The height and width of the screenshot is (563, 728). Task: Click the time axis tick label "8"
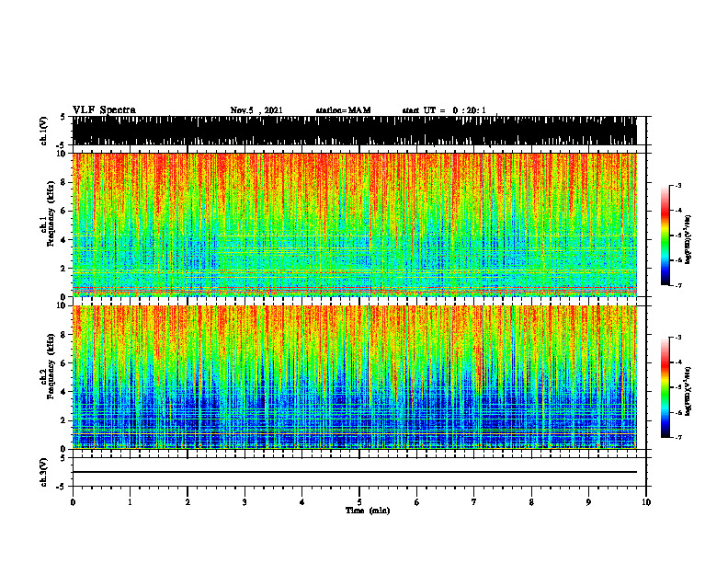coord(531,502)
